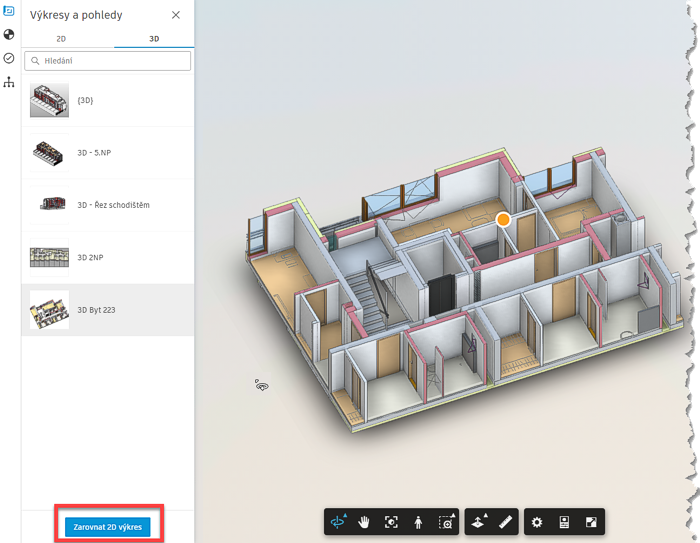Screen dimensions: 700x543
Task: Open the {3D} view thumbnail
Action: click(49, 100)
